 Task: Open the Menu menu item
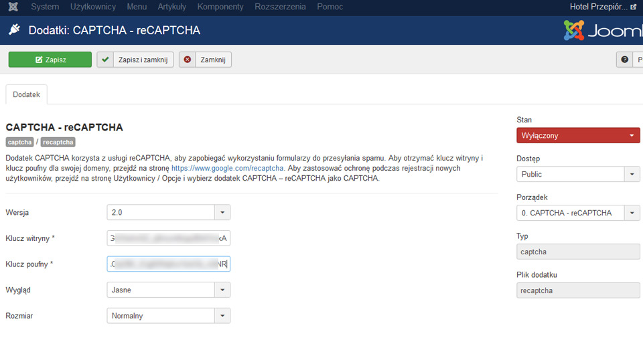(x=137, y=7)
